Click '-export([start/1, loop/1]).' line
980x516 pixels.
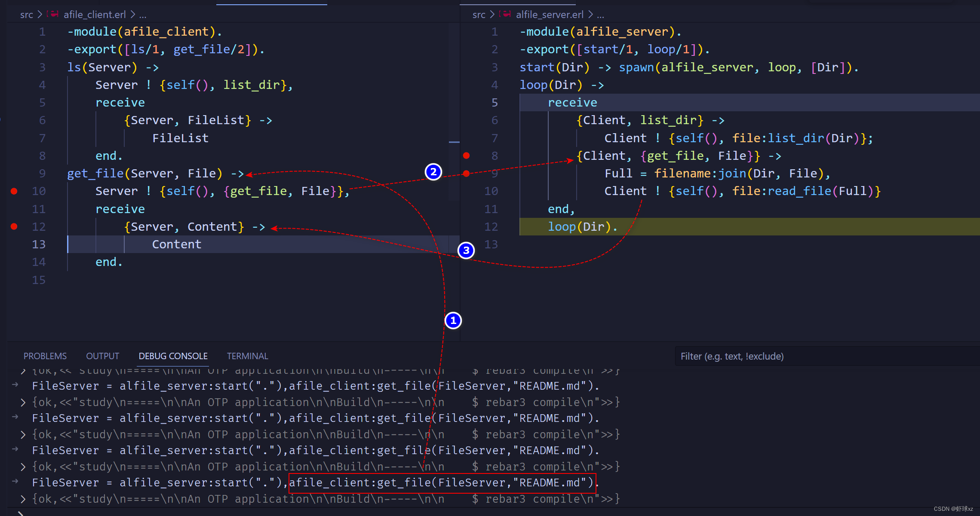pyautogui.click(x=615, y=49)
